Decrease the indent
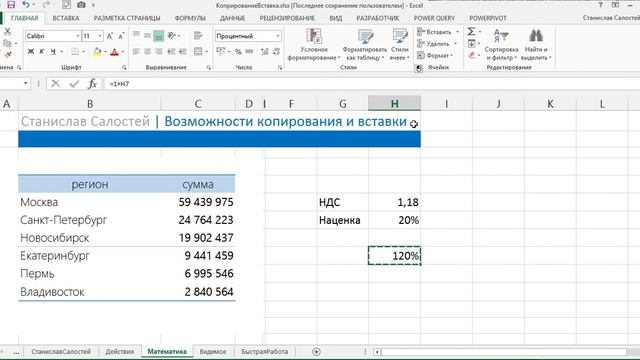Image resolution: width=640 pixels, height=360 pixels. 171,52
